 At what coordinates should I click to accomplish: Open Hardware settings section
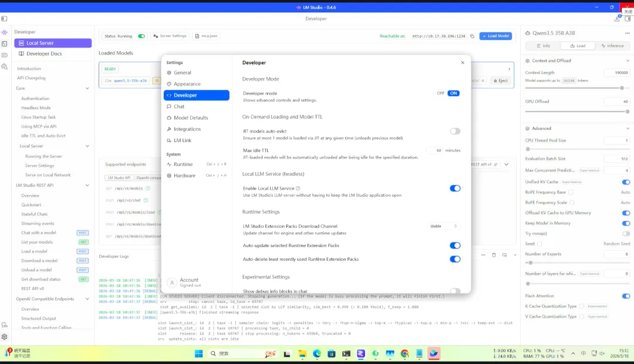pos(197,176)
